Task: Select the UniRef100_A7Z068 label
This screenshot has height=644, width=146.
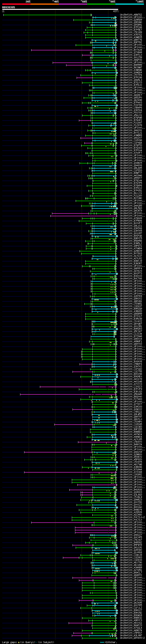Action: tap(131, 472)
